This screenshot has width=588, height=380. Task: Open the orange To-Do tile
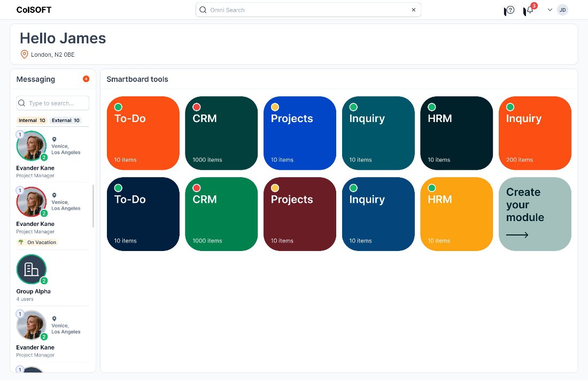[143, 133]
